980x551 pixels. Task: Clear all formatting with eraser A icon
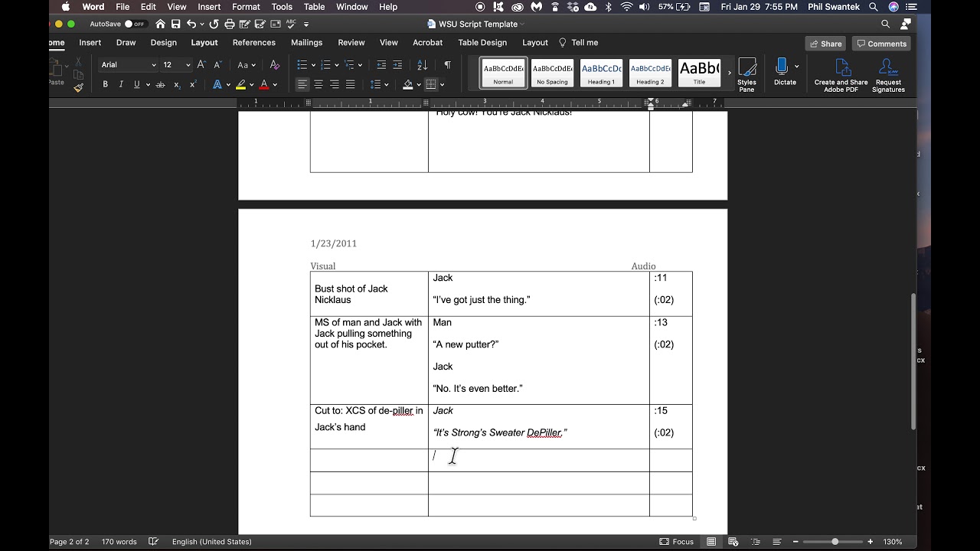click(275, 65)
